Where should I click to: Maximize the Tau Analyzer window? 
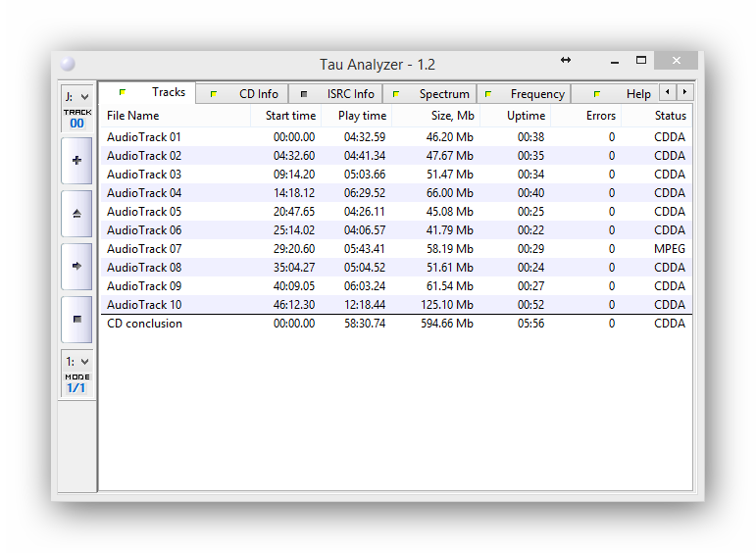click(641, 60)
